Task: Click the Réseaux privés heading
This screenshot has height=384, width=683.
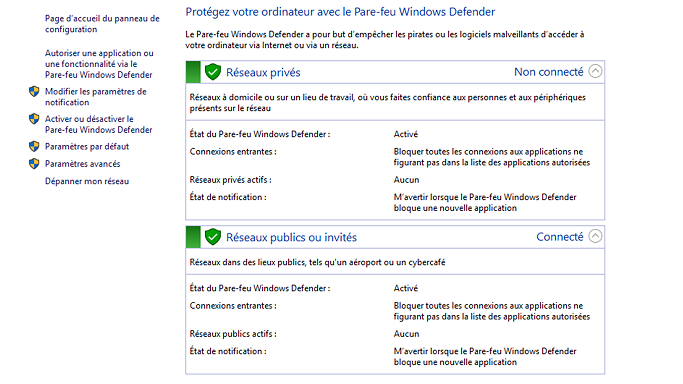Action: pyautogui.click(x=263, y=72)
